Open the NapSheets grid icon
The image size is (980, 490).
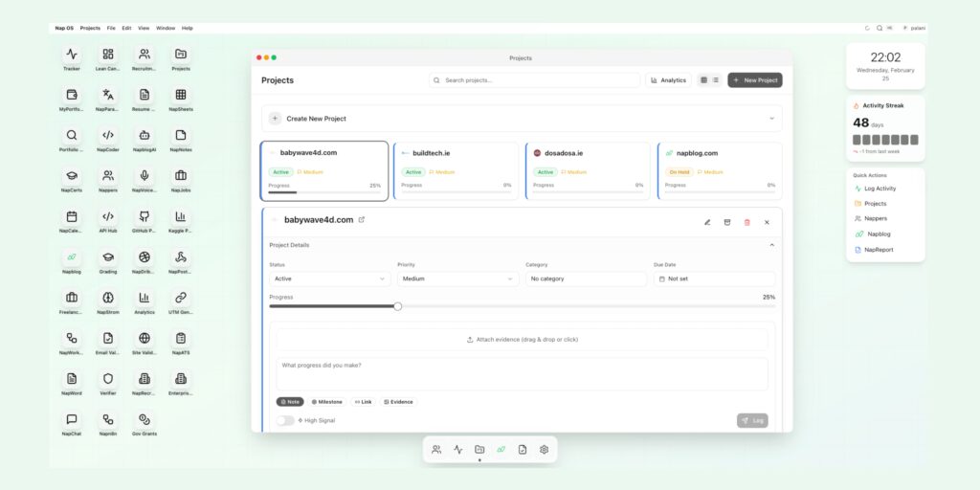pyautogui.click(x=181, y=95)
